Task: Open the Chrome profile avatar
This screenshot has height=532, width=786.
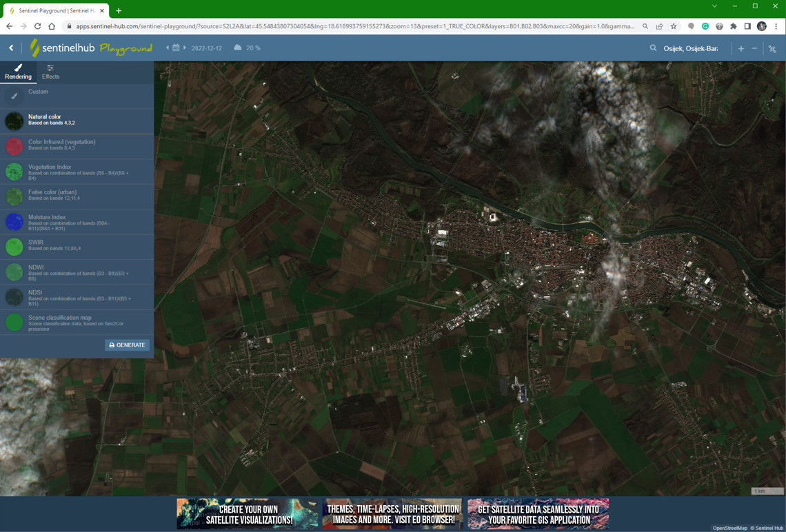Action: [762, 26]
